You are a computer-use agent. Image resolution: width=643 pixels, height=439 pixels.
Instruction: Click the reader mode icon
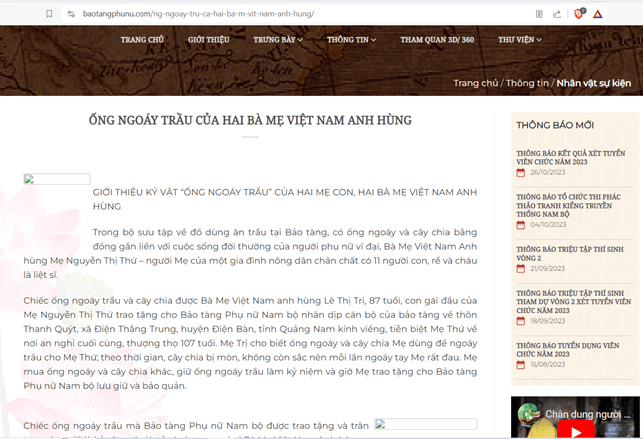(x=539, y=14)
